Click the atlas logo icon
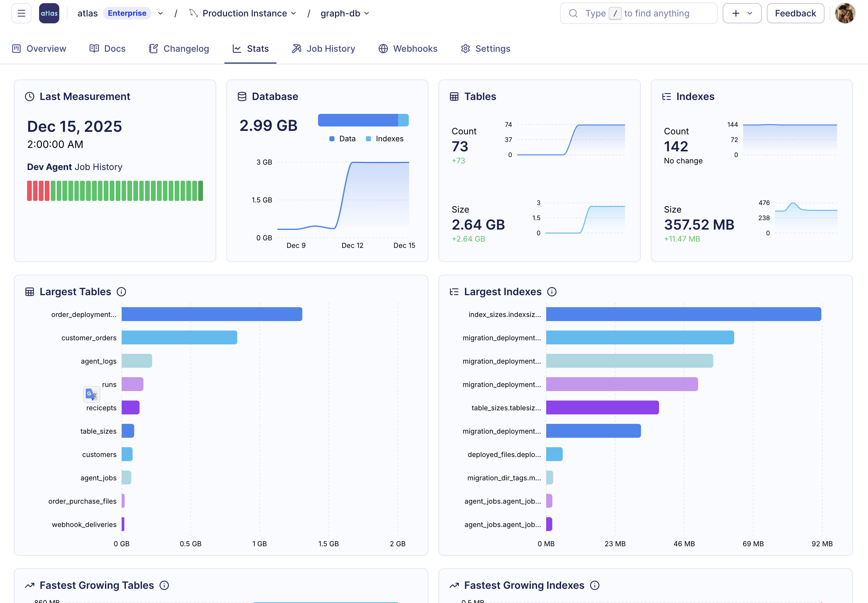Screen dimensions: 868x603 (x=49, y=14)
